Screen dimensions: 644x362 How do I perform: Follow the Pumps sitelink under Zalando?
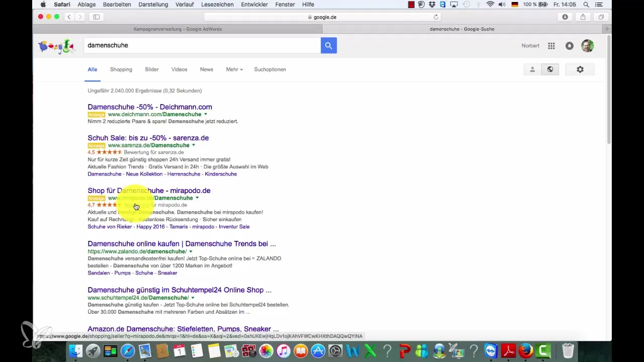121,273
